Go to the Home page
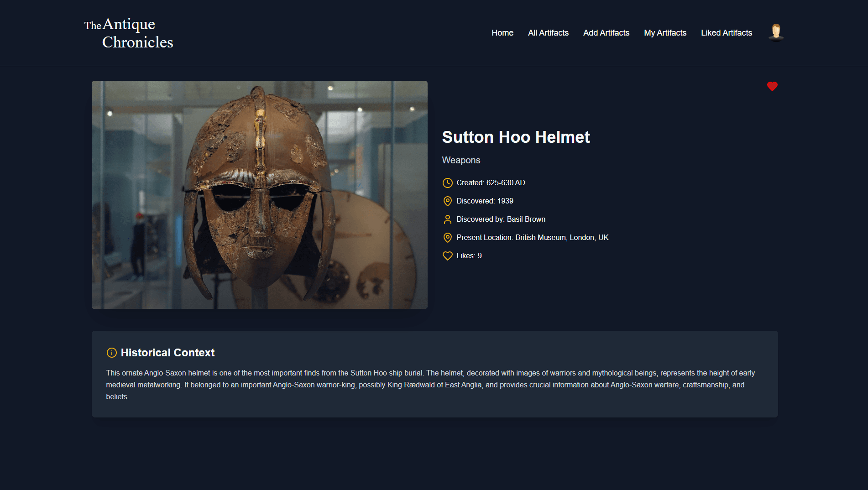Screen dimensions: 868x490 (502, 32)
